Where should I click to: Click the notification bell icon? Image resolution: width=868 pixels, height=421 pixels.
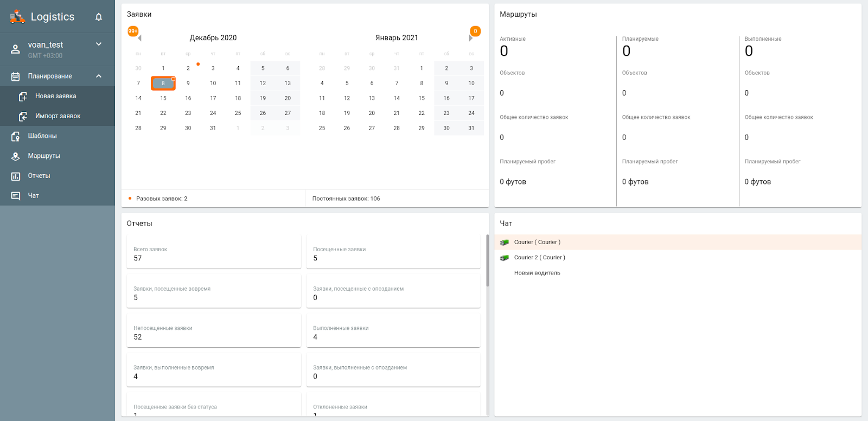tap(99, 17)
